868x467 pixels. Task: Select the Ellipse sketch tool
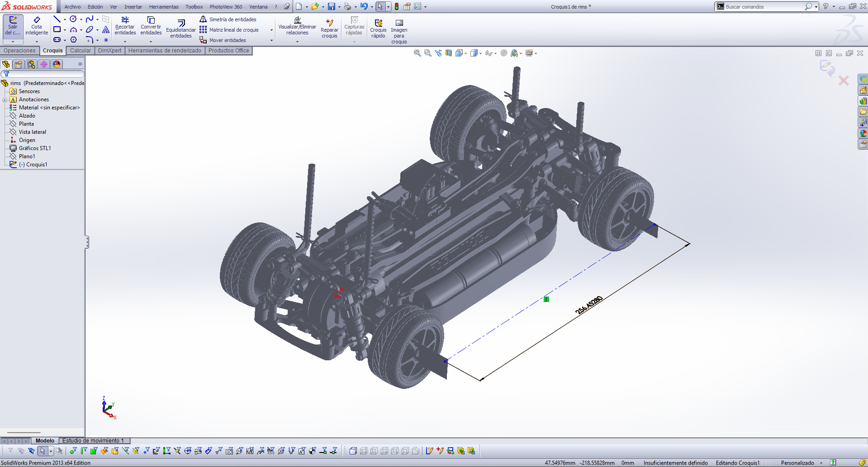tap(90, 29)
